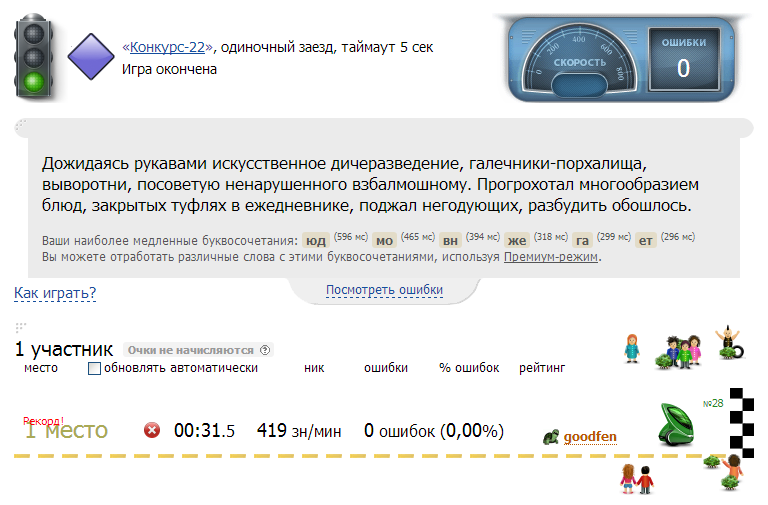Click the место column header
The image size is (768, 505).
(41, 368)
